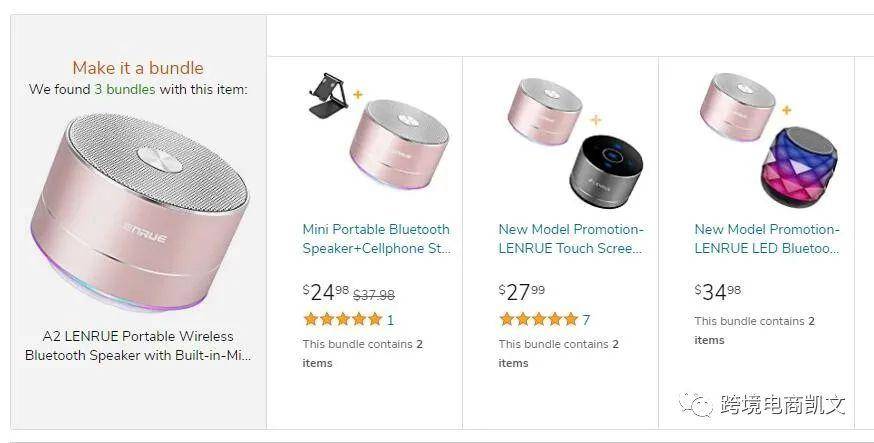This screenshot has width=874, height=443.
Task: Click the "Make it a bundle" heading
Action: 138,68
